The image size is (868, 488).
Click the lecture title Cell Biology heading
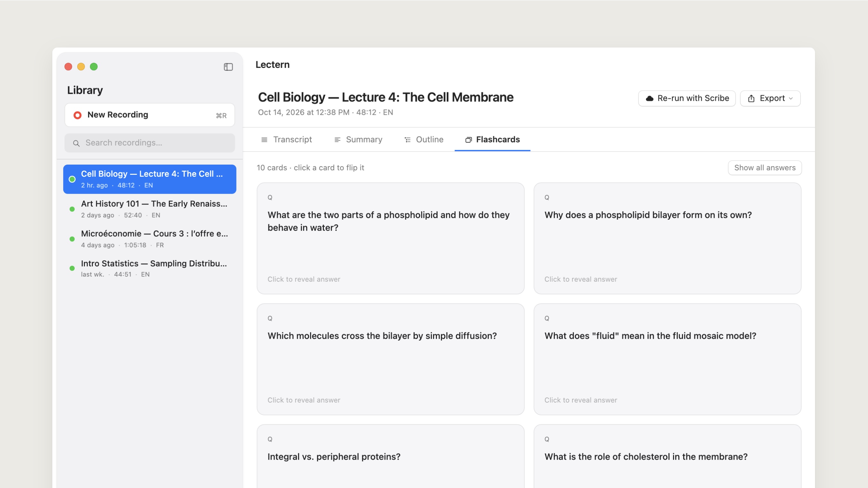click(x=386, y=97)
